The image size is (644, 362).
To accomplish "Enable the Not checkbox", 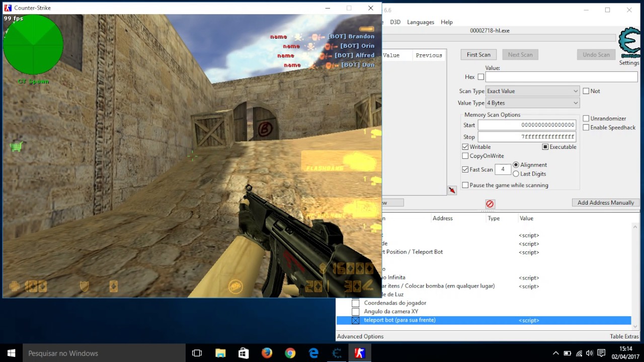I will 586,91.
